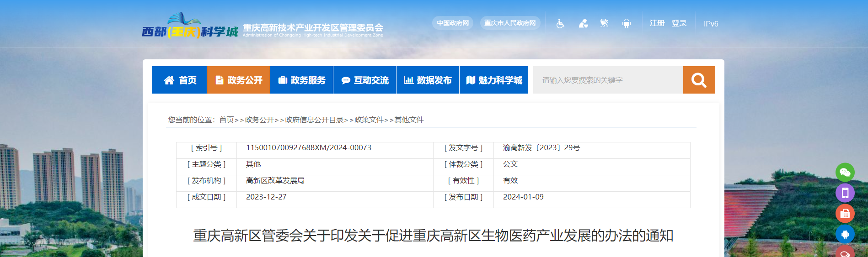
Task: Open the green WeChat floating icon
Action: point(845,172)
